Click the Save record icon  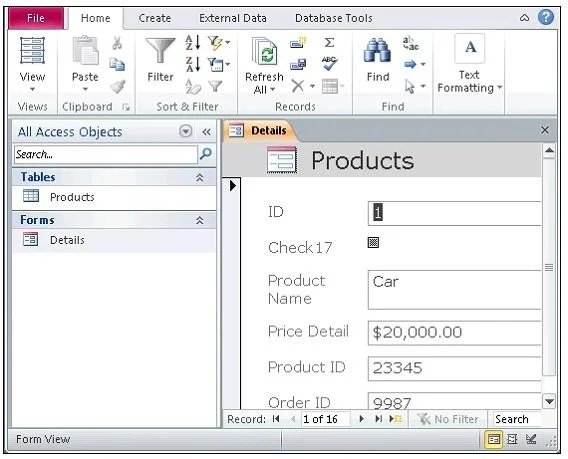point(298,64)
